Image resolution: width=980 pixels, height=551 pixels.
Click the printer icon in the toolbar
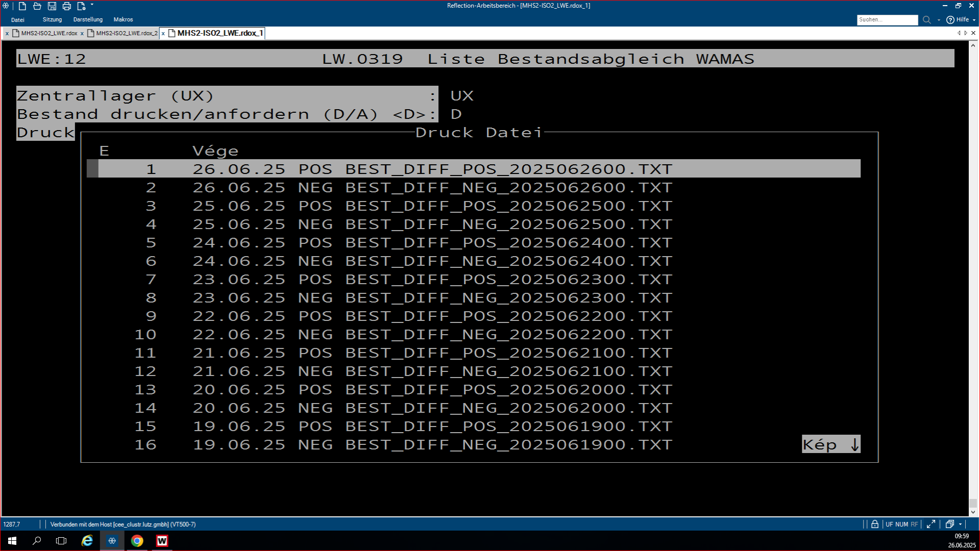[67, 6]
